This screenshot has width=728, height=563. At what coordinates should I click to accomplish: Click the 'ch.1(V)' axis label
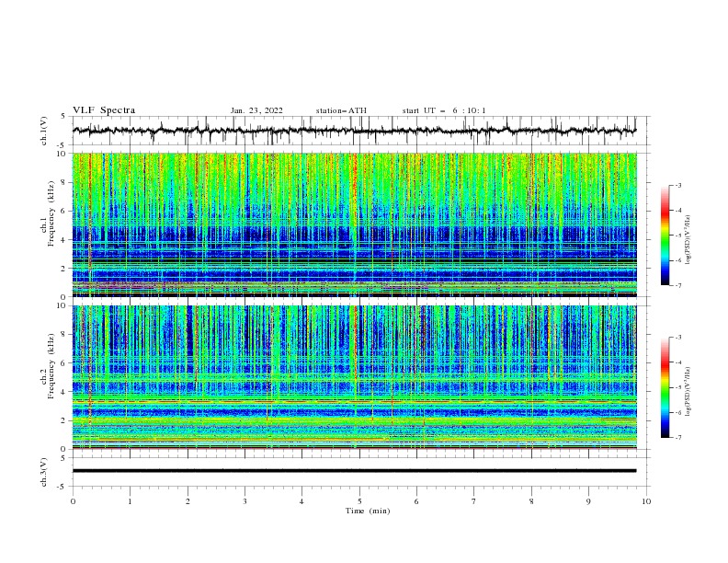tap(44, 131)
